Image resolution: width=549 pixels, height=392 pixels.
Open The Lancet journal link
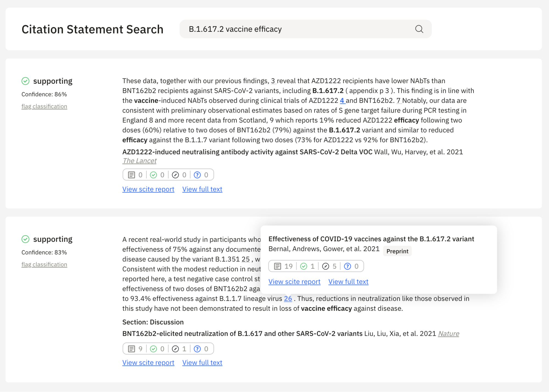coord(139,161)
